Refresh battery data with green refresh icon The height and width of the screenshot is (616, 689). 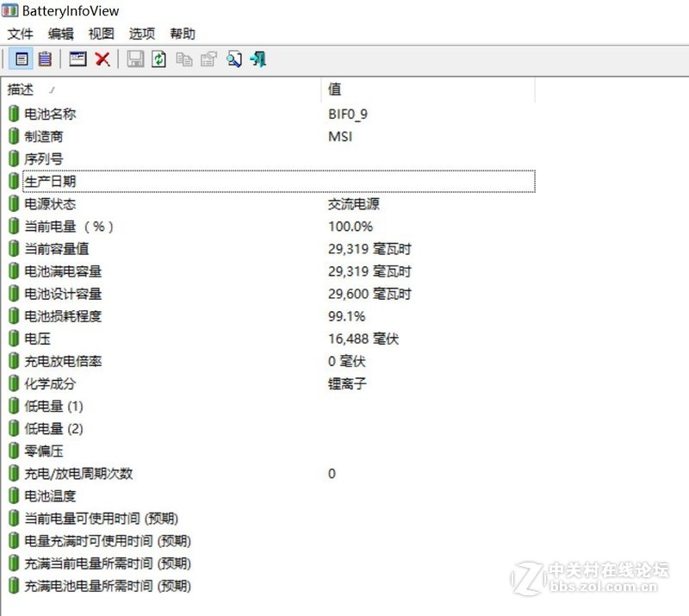coord(158,59)
